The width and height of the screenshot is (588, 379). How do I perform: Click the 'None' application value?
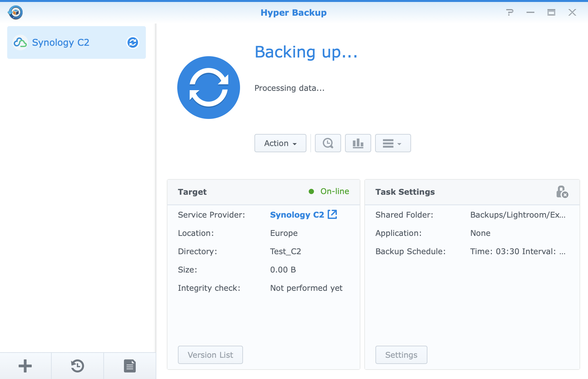480,233
